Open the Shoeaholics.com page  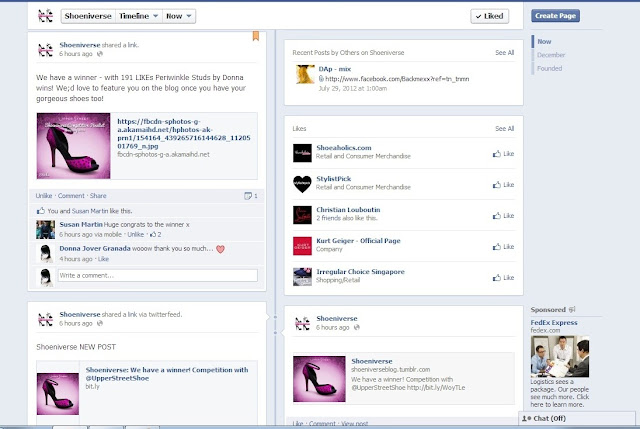tap(344, 148)
